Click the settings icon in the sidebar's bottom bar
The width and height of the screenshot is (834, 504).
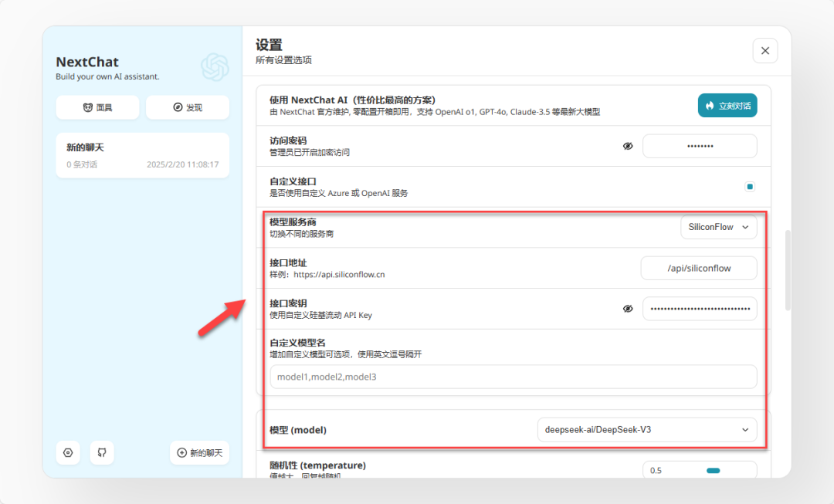tap(68, 452)
